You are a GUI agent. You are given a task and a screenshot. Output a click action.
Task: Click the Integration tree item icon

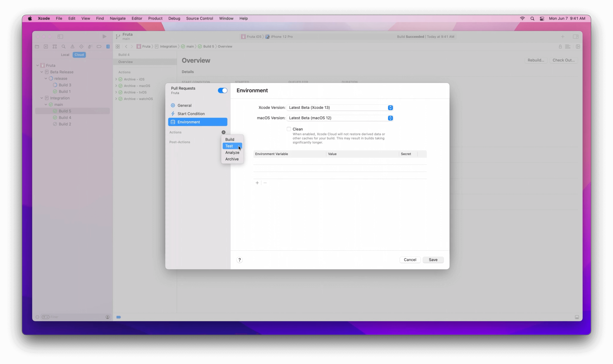(x=46, y=98)
